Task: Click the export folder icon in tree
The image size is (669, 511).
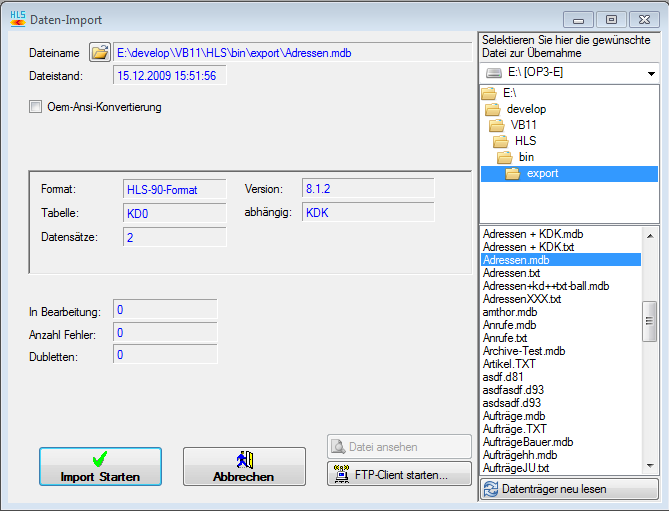Action: (513, 173)
